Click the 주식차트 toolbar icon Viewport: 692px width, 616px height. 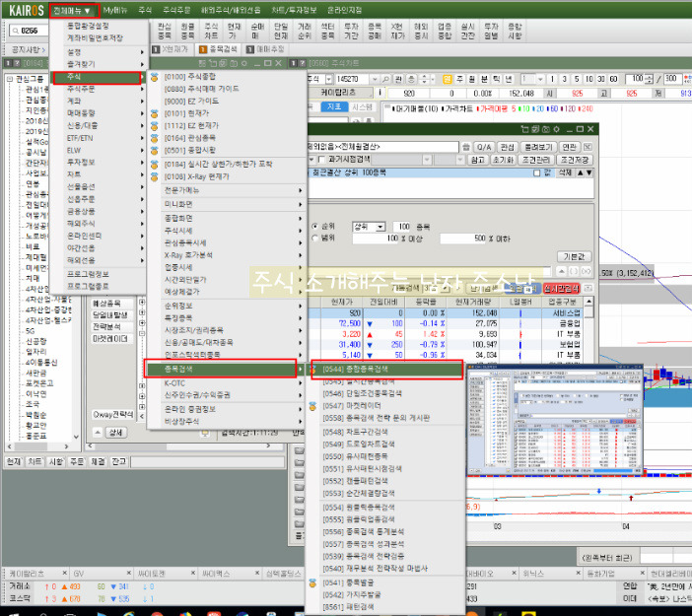[x=211, y=31]
